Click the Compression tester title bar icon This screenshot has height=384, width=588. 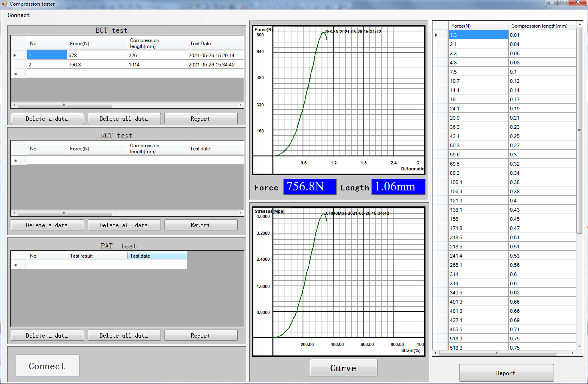pos(4,4)
